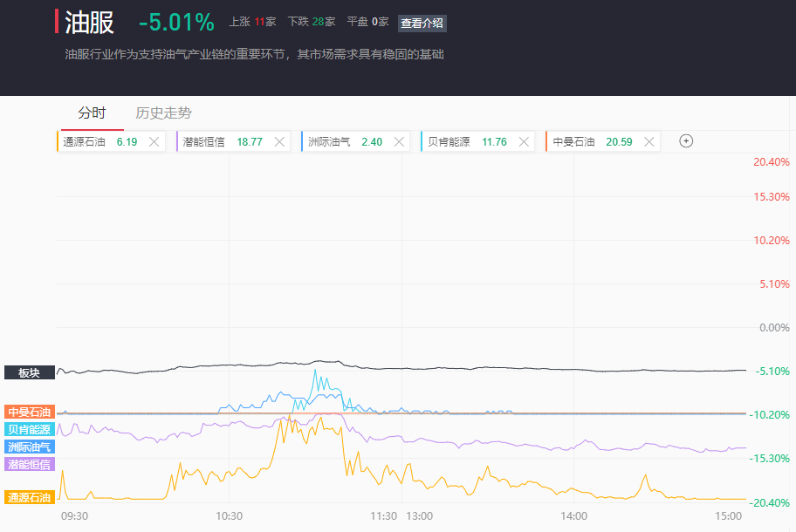Image resolution: width=796 pixels, height=532 pixels.
Task: Select the 中曼石油 stock chip
Action: [x=602, y=141]
